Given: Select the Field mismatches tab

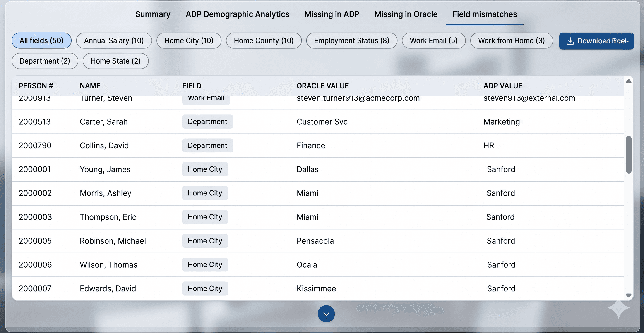Looking at the screenshot, I should tap(485, 14).
